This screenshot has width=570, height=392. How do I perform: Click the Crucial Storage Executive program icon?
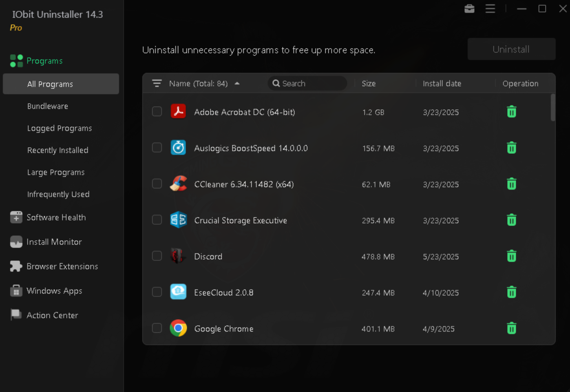(x=178, y=220)
